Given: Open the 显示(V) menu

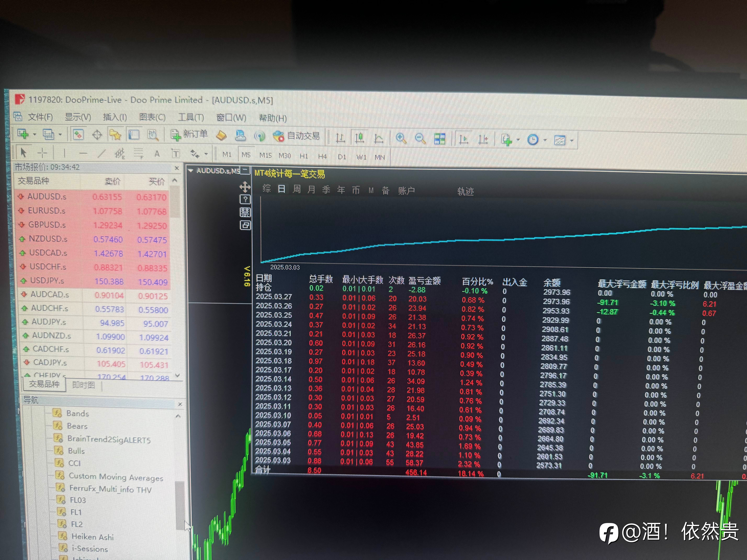Looking at the screenshot, I should coord(78,117).
